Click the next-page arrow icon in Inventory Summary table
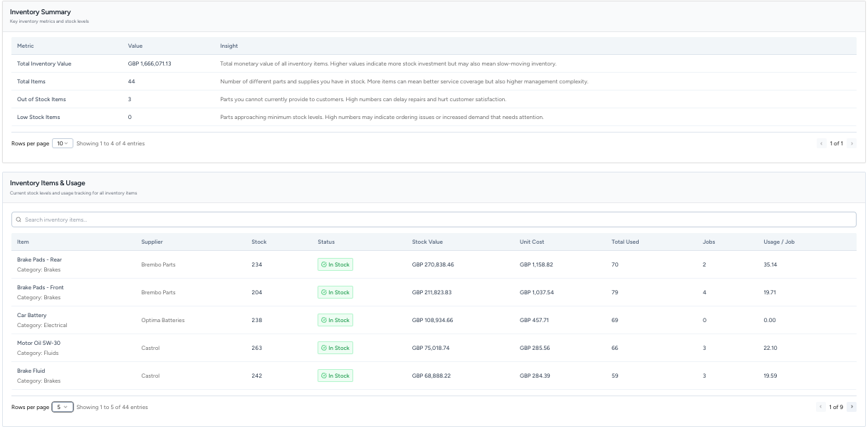Viewport: 868px width, 429px height. pos(850,143)
